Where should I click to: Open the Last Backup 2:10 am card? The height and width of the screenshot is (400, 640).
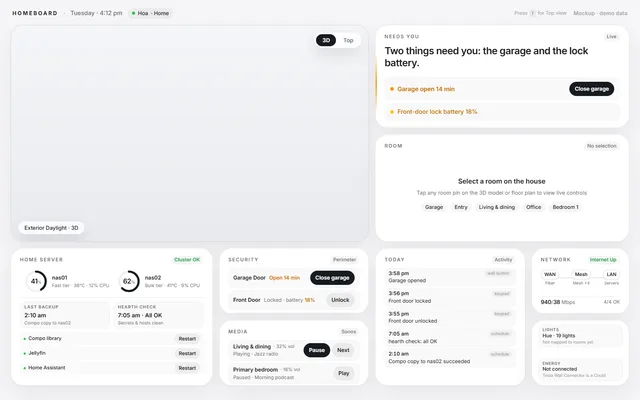[65, 315]
